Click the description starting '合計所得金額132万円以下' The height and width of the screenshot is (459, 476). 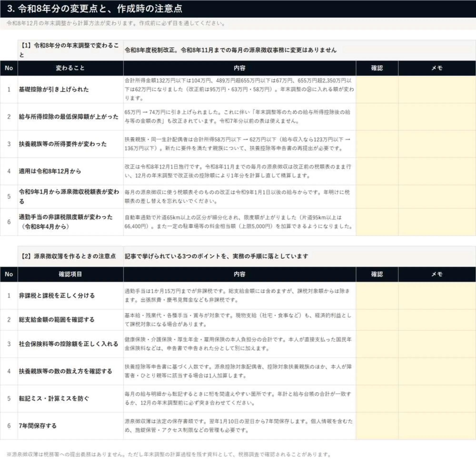(x=239, y=89)
